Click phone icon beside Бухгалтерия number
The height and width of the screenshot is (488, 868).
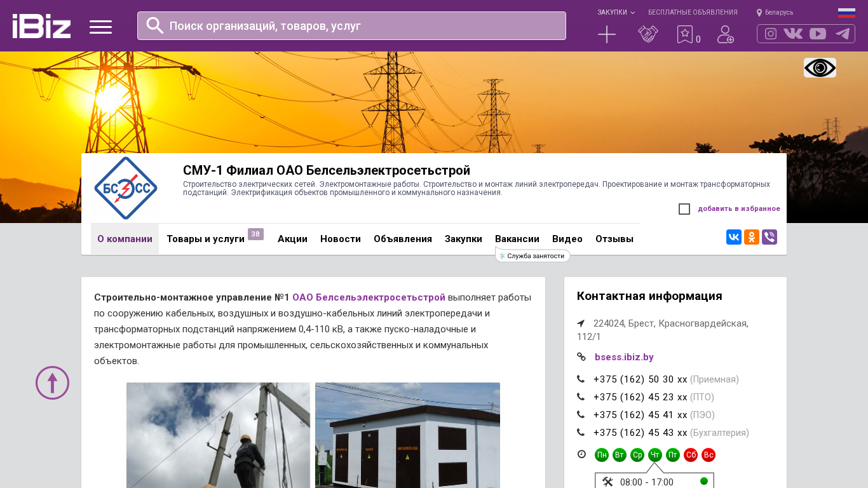click(x=581, y=433)
